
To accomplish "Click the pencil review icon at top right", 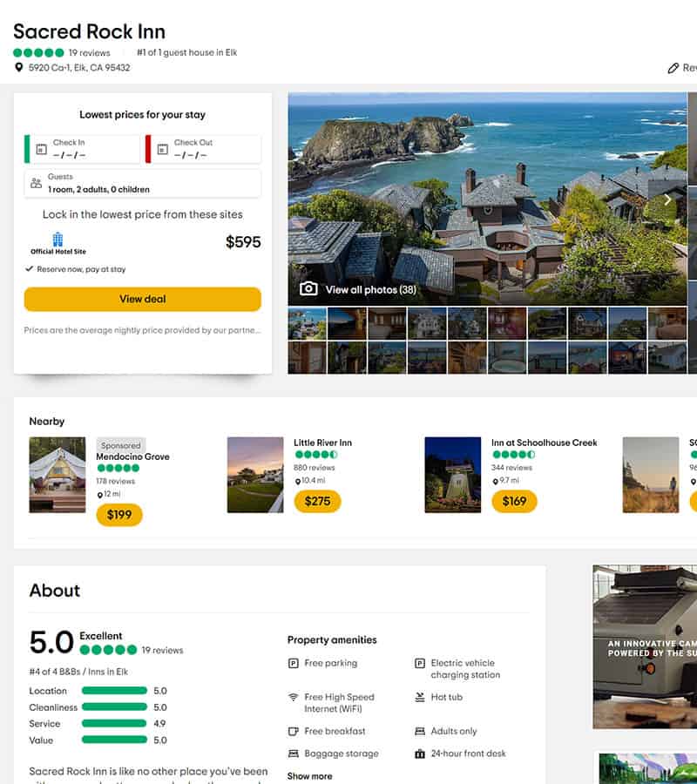I will (x=672, y=66).
